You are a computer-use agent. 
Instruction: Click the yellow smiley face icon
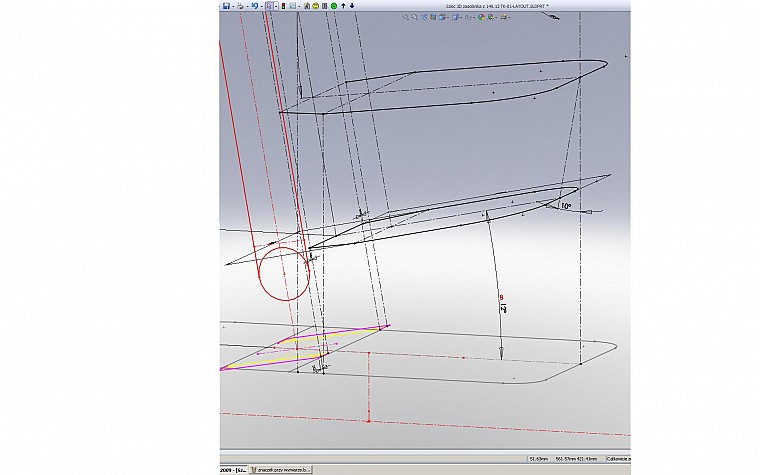point(316,6)
